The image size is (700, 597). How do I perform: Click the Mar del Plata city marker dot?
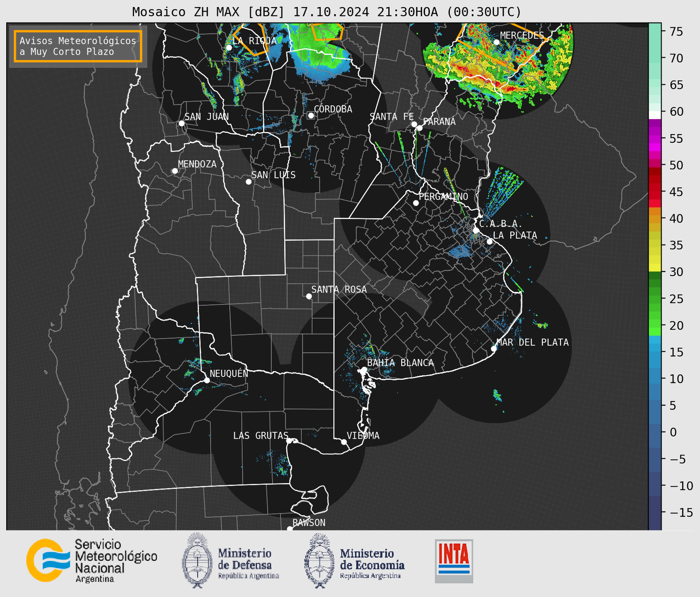pyautogui.click(x=494, y=349)
